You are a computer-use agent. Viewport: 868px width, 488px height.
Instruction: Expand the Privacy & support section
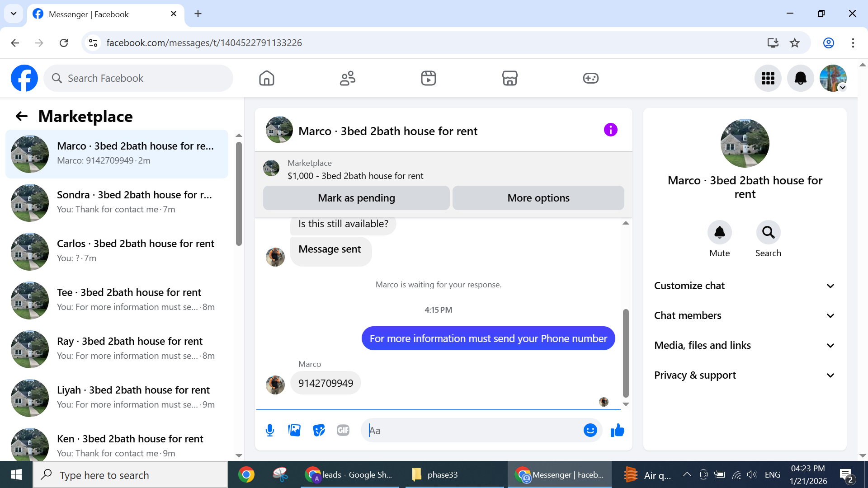click(745, 375)
